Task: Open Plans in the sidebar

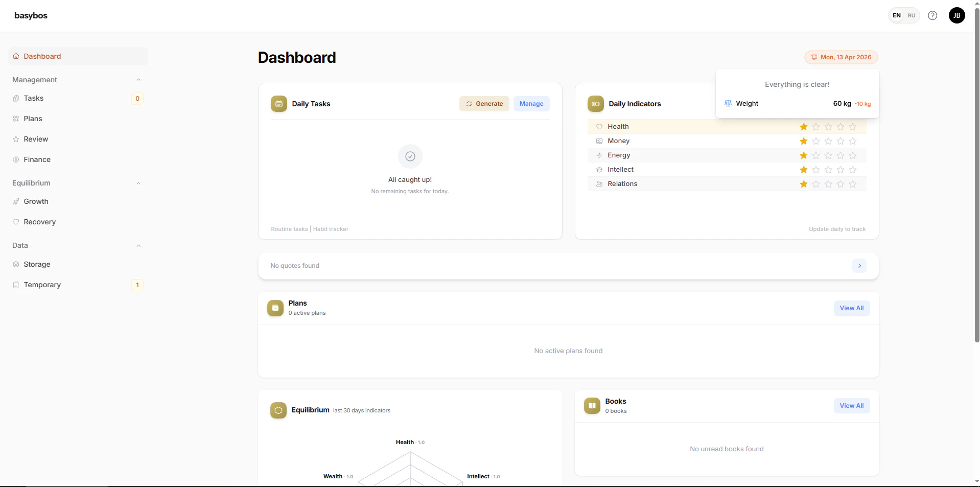Action: pos(78,119)
